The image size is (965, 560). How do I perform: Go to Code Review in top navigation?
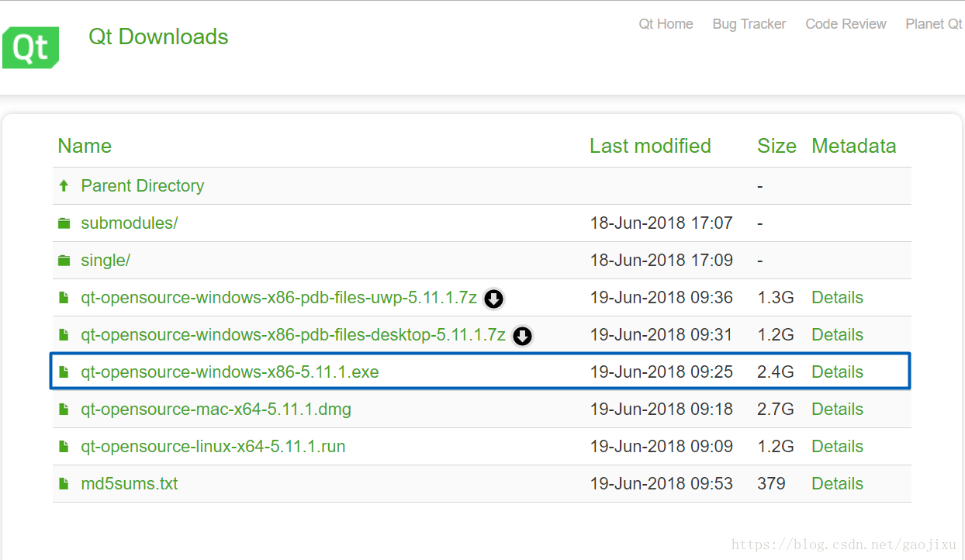(846, 24)
